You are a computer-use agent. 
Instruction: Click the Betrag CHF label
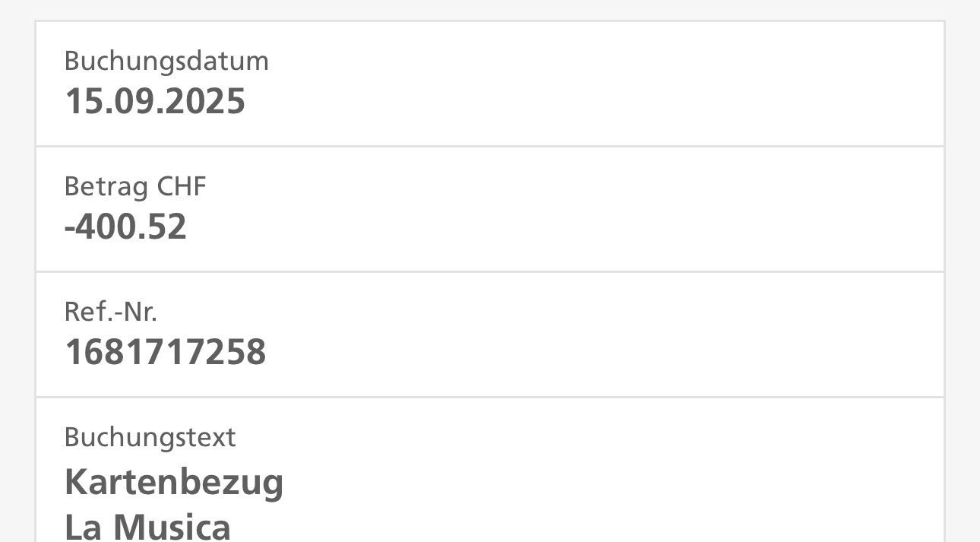click(x=135, y=186)
